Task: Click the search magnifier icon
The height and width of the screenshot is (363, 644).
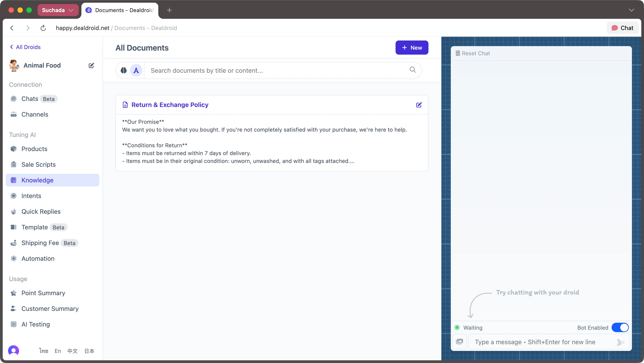Action: [x=413, y=70]
